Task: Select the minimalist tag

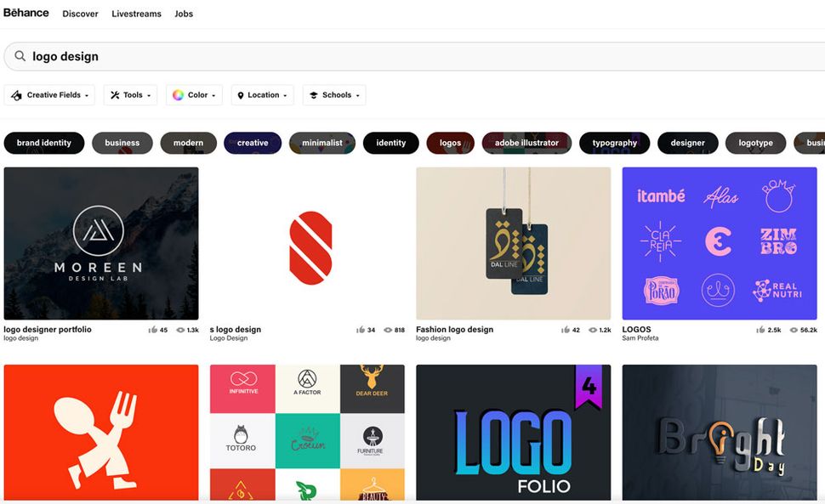Action: click(322, 143)
